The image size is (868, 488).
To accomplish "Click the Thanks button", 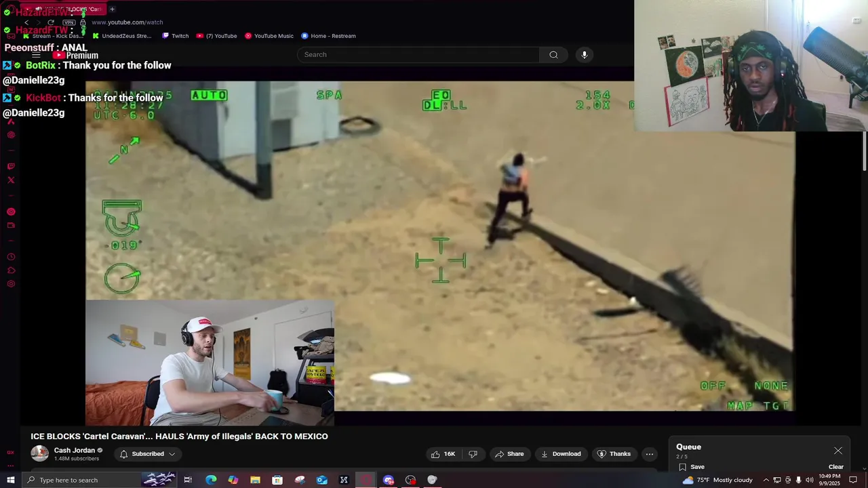I will point(614,453).
